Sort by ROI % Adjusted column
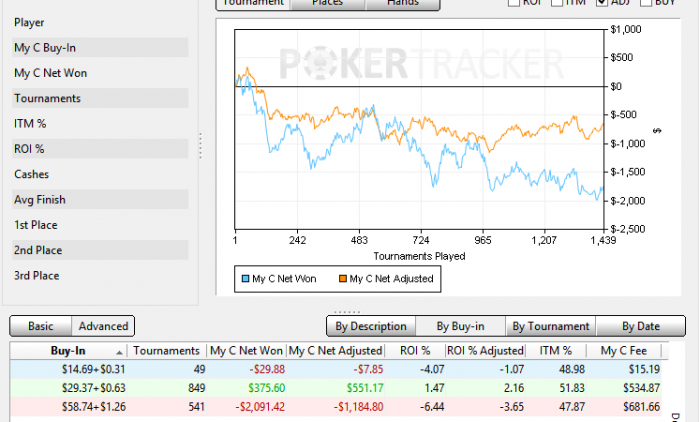The width and height of the screenshot is (700, 422). click(x=485, y=351)
